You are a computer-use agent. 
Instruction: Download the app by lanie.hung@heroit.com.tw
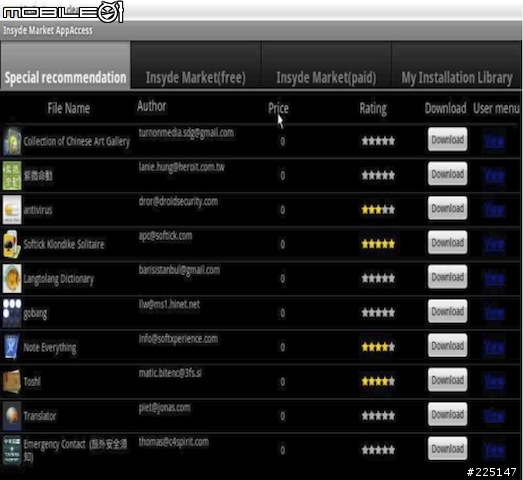447,174
